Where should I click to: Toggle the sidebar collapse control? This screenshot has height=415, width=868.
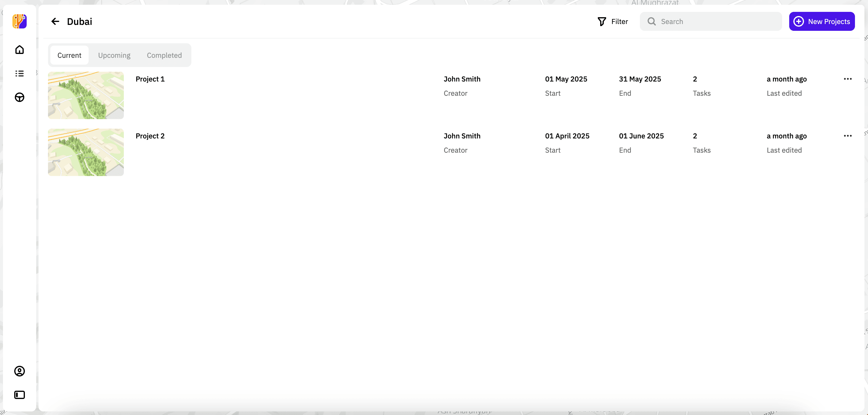pos(19,395)
